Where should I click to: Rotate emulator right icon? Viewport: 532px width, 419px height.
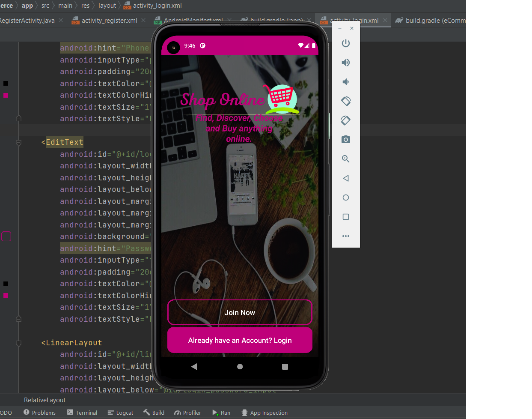tap(346, 120)
